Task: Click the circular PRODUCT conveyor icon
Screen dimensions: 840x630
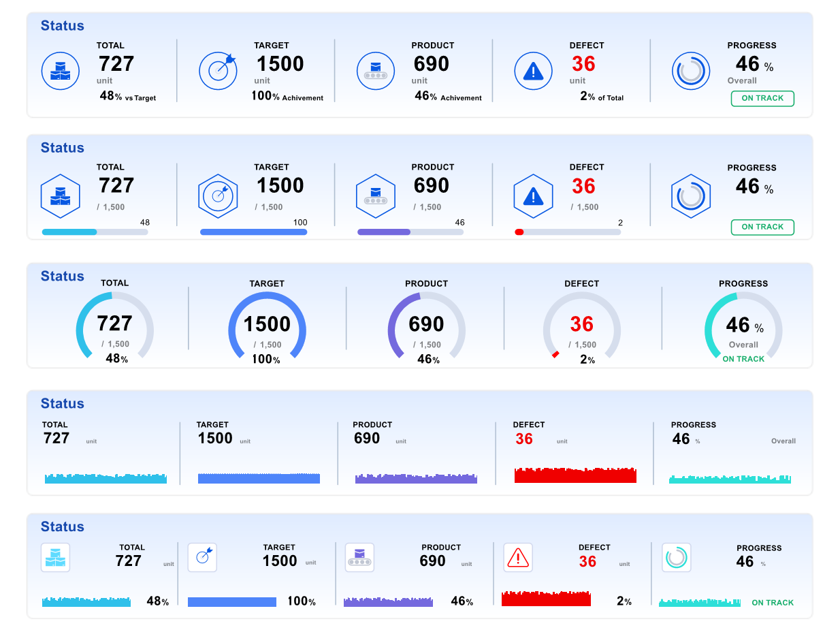Action: coord(376,71)
